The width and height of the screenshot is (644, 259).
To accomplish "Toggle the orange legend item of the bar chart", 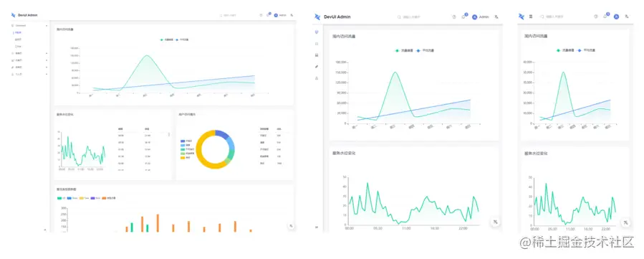I will pos(108,198).
